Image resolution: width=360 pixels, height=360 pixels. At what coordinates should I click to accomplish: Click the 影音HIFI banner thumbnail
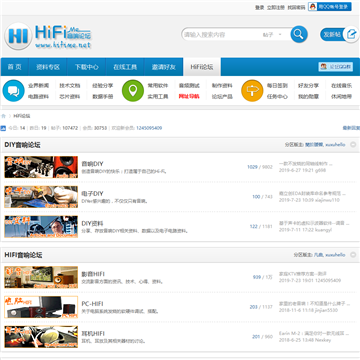[x=41, y=277]
